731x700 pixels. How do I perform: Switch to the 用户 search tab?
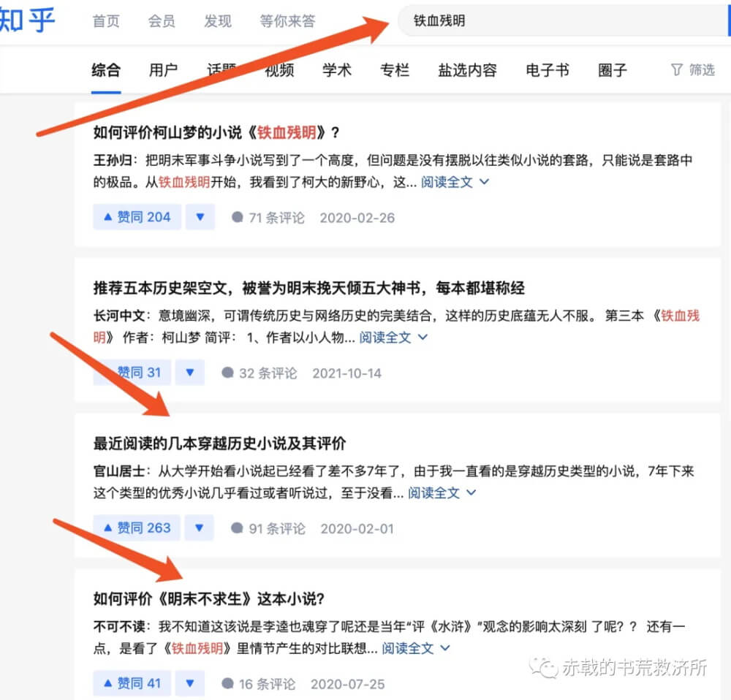tap(163, 70)
